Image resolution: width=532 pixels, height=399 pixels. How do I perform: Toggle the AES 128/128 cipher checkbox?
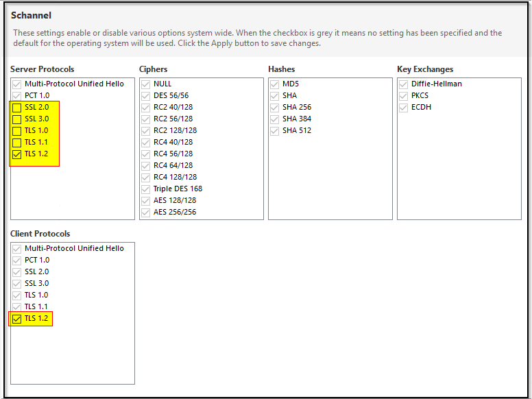[x=145, y=200]
